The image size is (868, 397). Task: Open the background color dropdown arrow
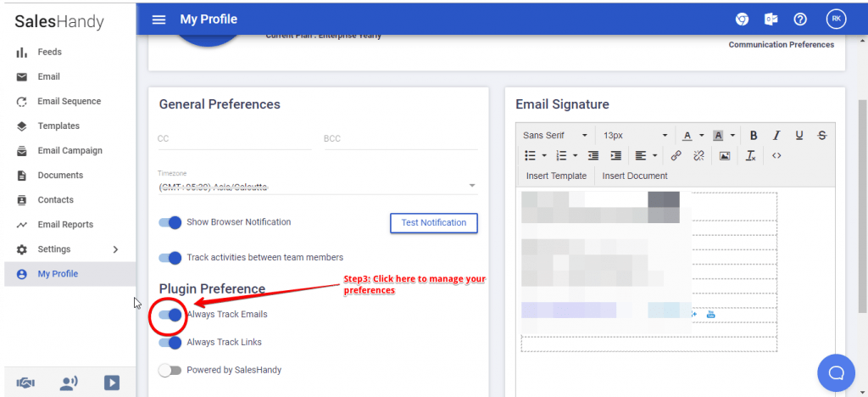click(x=732, y=136)
